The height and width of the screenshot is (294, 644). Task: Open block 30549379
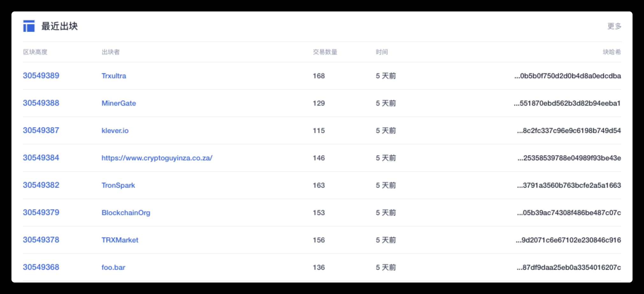point(41,213)
